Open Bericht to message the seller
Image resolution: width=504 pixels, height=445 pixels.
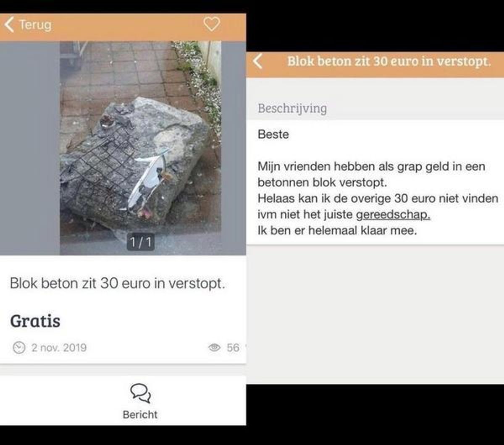140,414
